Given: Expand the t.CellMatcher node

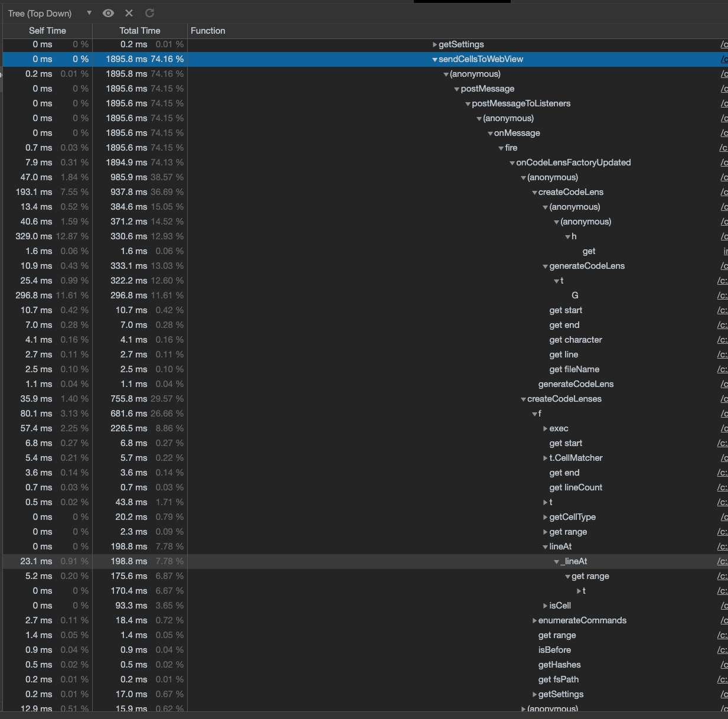Looking at the screenshot, I should click(545, 458).
